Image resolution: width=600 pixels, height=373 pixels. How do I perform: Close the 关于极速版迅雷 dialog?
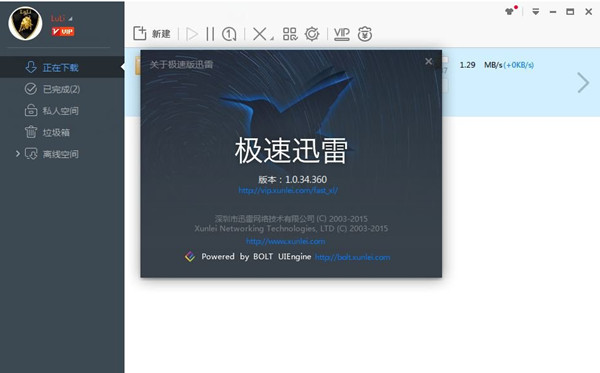click(429, 61)
